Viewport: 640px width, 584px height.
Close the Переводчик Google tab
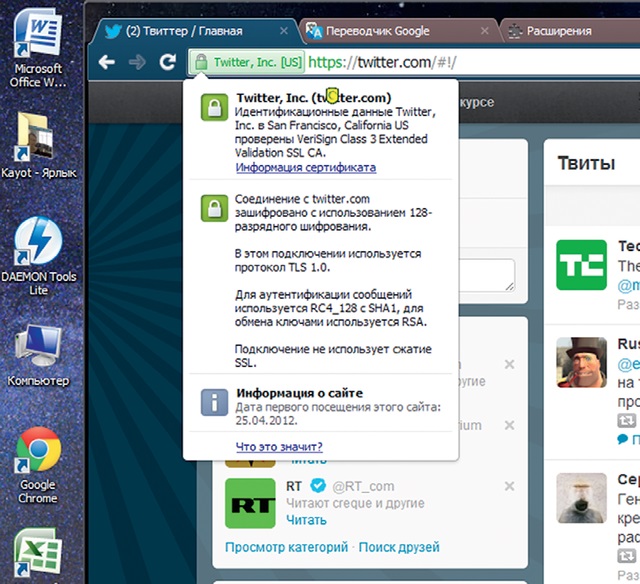pyautogui.click(x=484, y=31)
